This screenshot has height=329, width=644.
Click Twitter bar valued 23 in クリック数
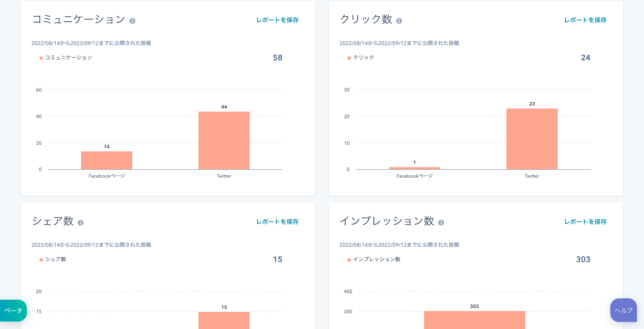click(532, 139)
